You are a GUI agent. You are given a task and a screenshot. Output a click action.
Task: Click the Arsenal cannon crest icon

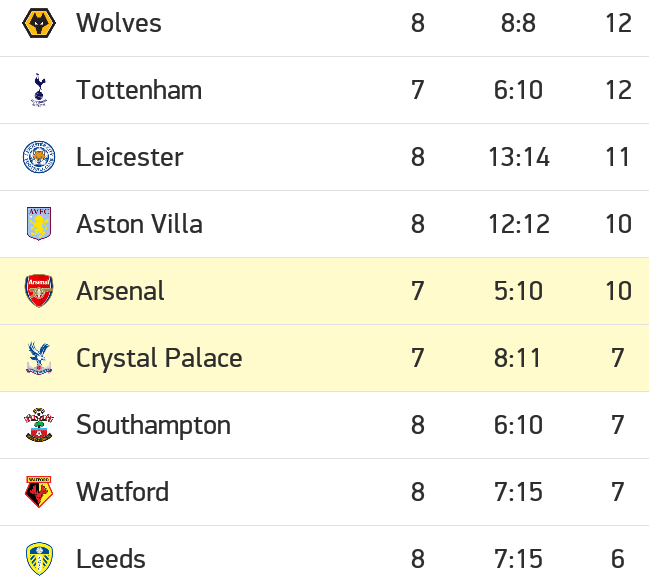tap(39, 291)
